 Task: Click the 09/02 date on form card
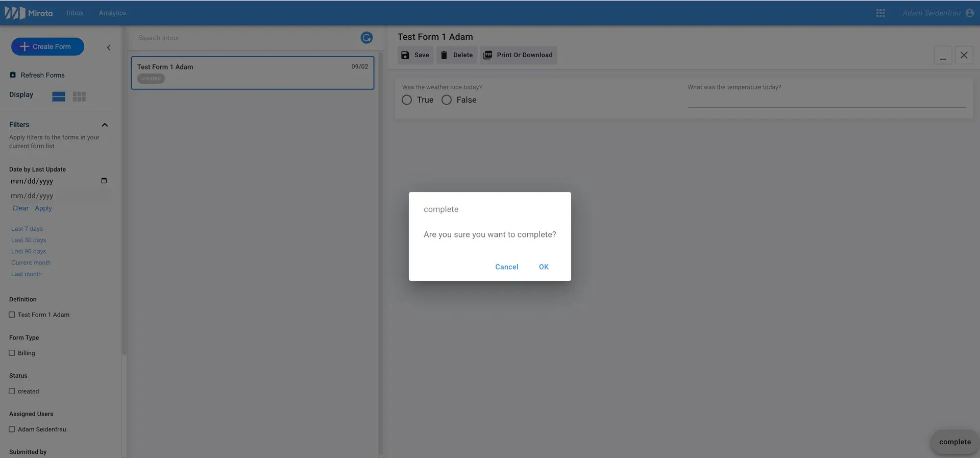tap(359, 67)
